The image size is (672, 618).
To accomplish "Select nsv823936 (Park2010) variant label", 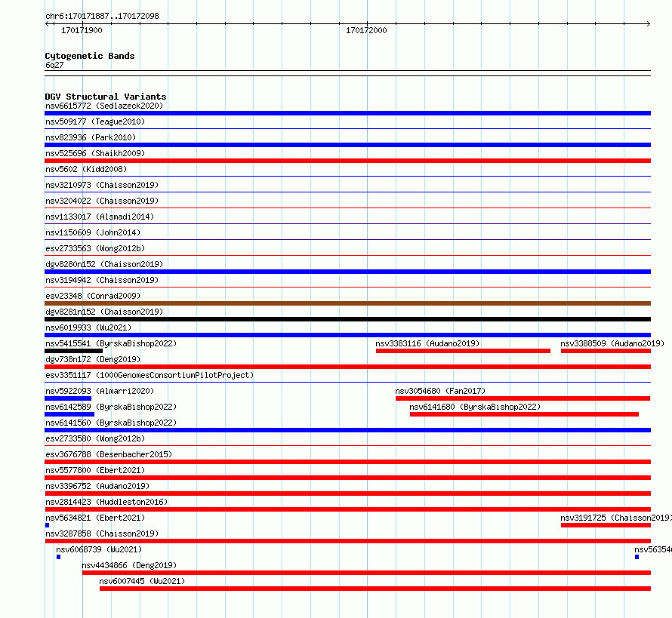I will pyautogui.click(x=91, y=137).
